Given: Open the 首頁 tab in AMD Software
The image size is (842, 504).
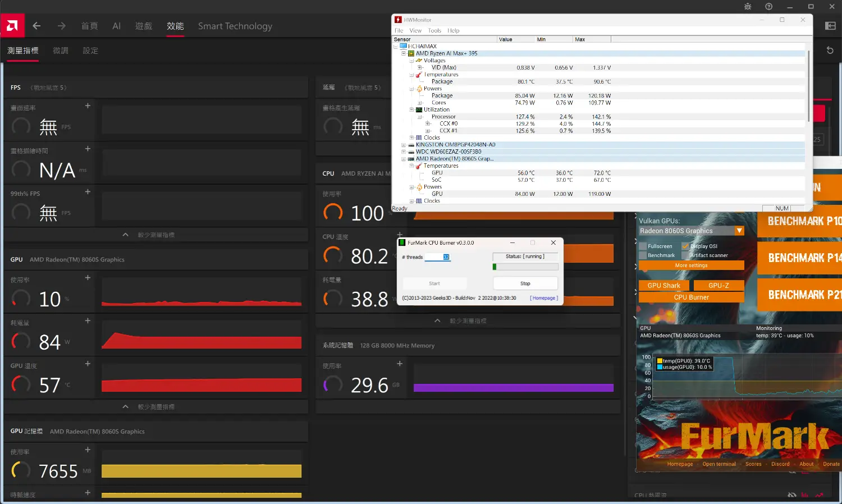Looking at the screenshot, I should 89,26.
